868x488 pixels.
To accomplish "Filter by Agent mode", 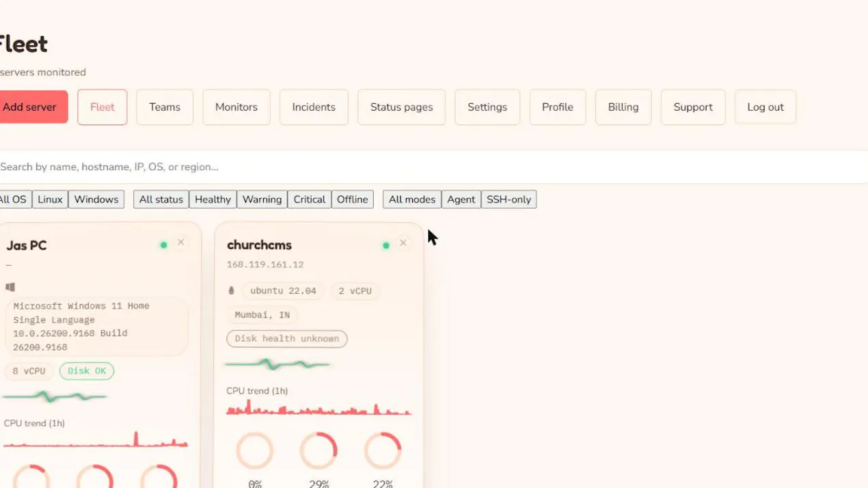I will tap(461, 200).
